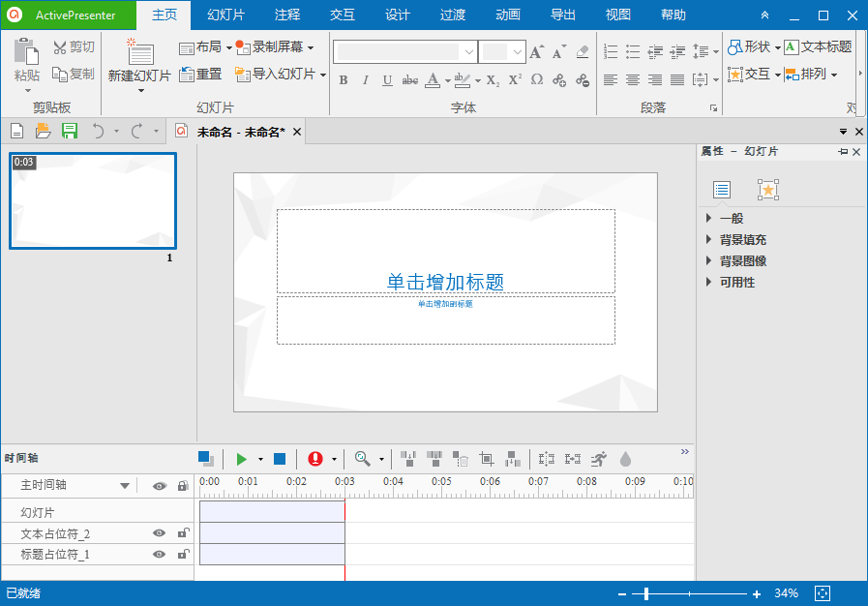Decrease font size icon
This screenshot has height=606, width=868.
tap(559, 52)
